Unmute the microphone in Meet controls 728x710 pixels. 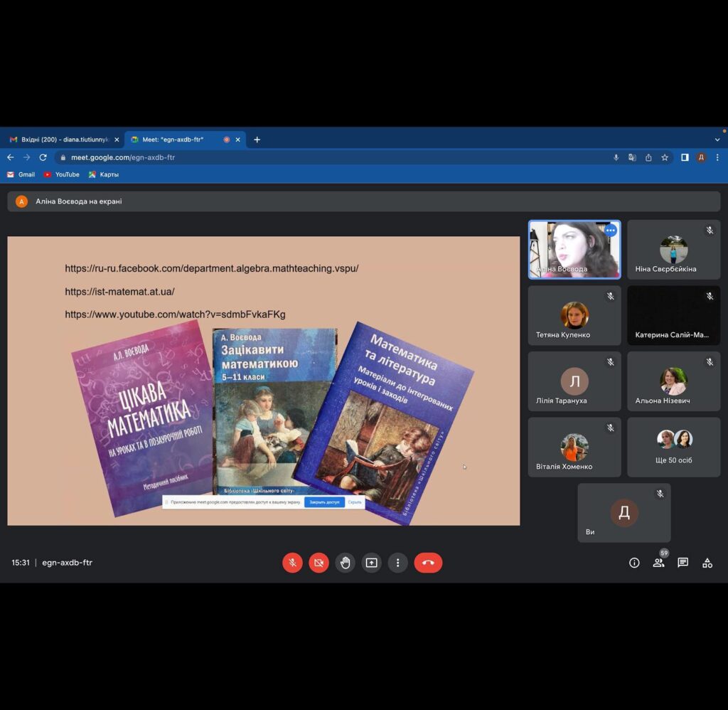pos(292,563)
